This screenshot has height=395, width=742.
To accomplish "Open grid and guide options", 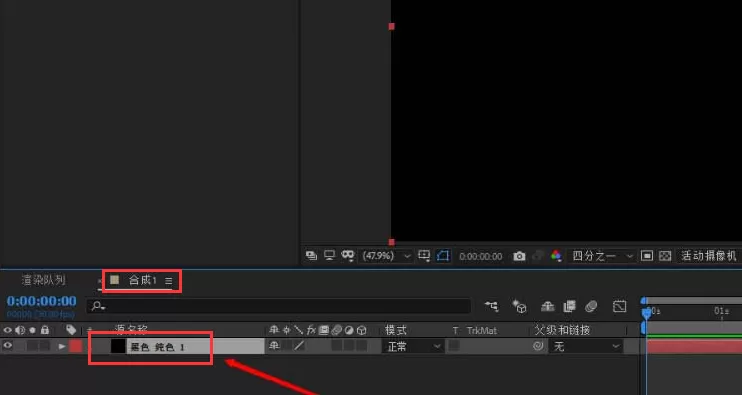I will point(424,256).
